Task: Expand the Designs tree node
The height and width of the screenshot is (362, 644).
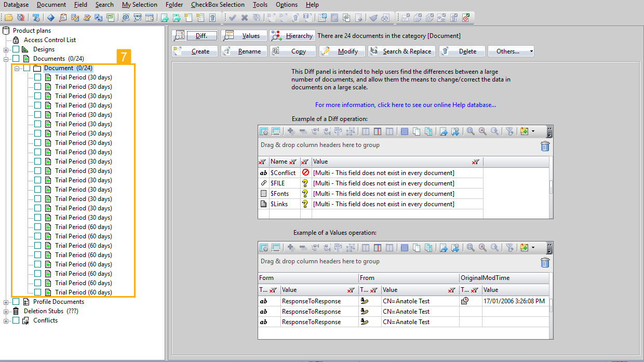Action: click(x=6, y=49)
